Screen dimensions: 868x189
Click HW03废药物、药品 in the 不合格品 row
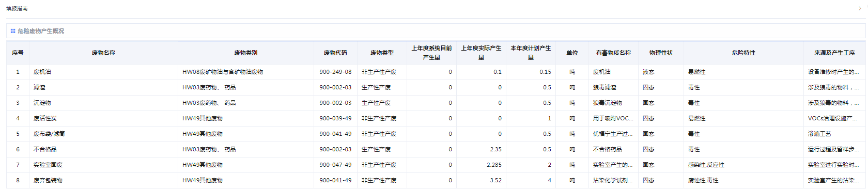point(209,149)
